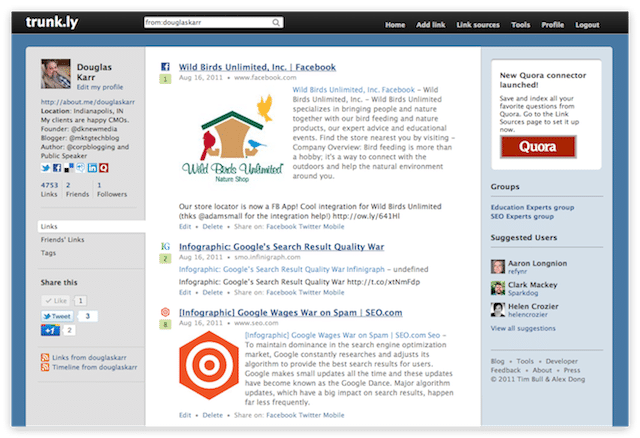Open Tools in top navigation
The width and height of the screenshot is (640, 438).
[520, 25]
